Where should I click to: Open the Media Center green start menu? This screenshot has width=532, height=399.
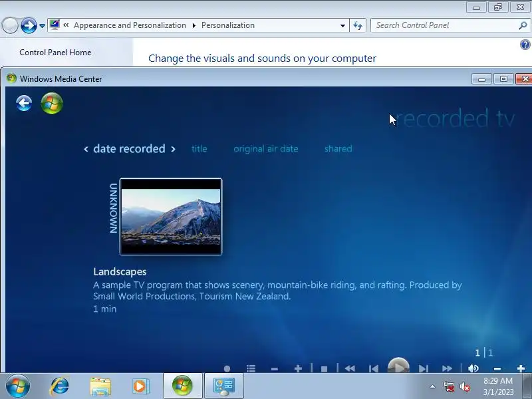click(x=52, y=103)
